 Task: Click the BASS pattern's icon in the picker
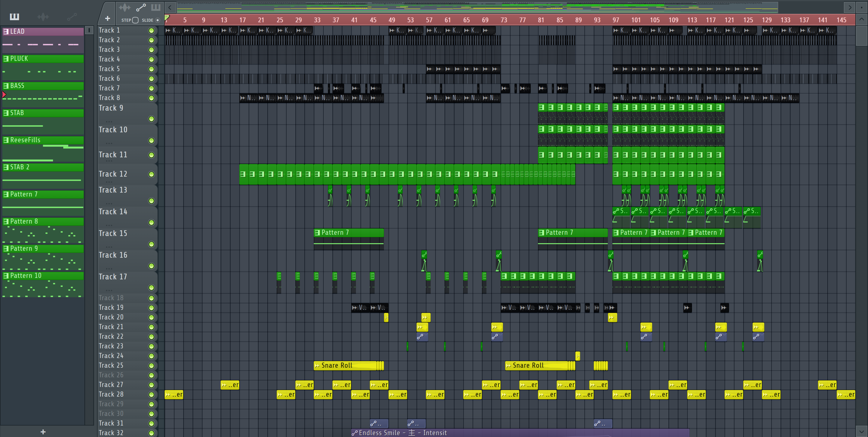point(6,86)
